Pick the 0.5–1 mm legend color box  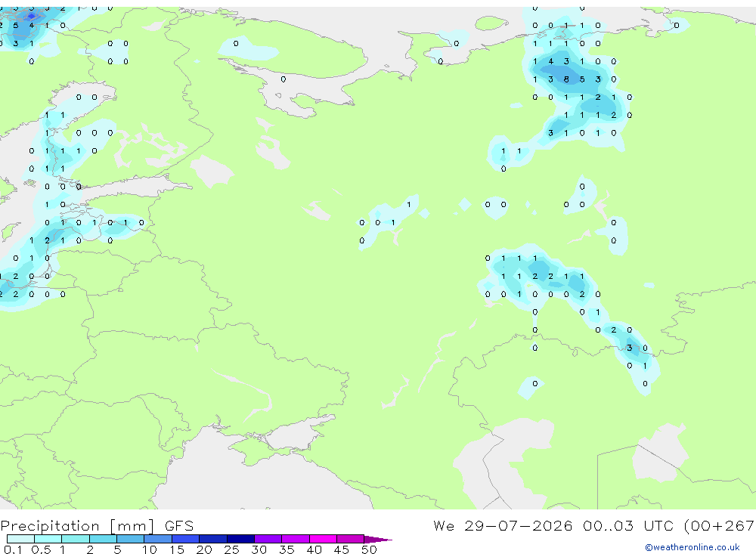click(48, 539)
